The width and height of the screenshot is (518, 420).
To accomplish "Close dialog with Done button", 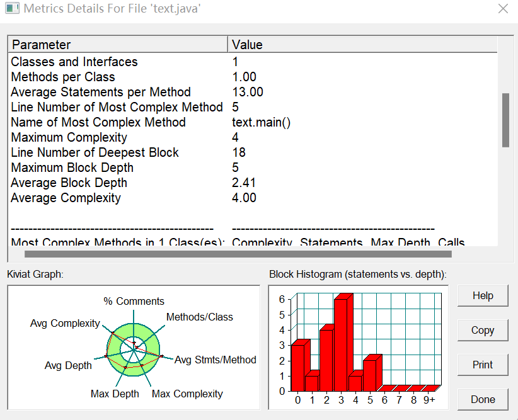I will coord(483,399).
